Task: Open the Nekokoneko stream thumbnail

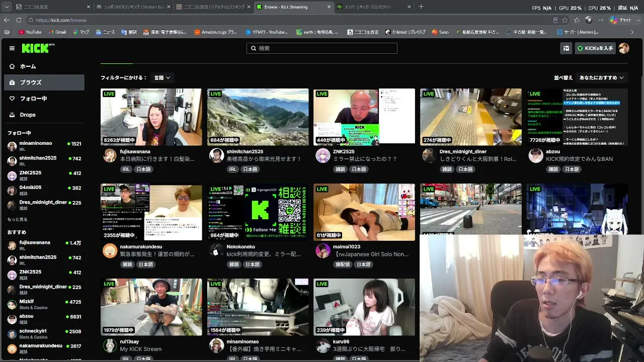Action: [258, 212]
